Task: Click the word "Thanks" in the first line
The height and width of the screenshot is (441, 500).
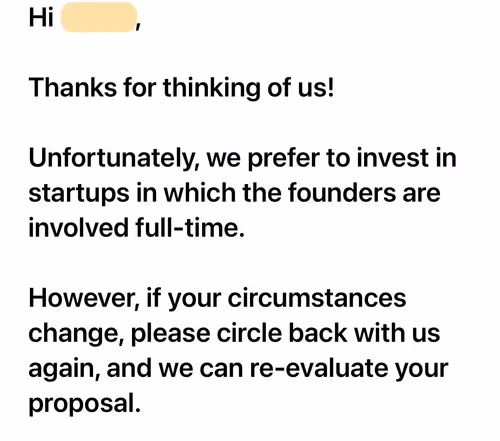Action: click(73, 87)
